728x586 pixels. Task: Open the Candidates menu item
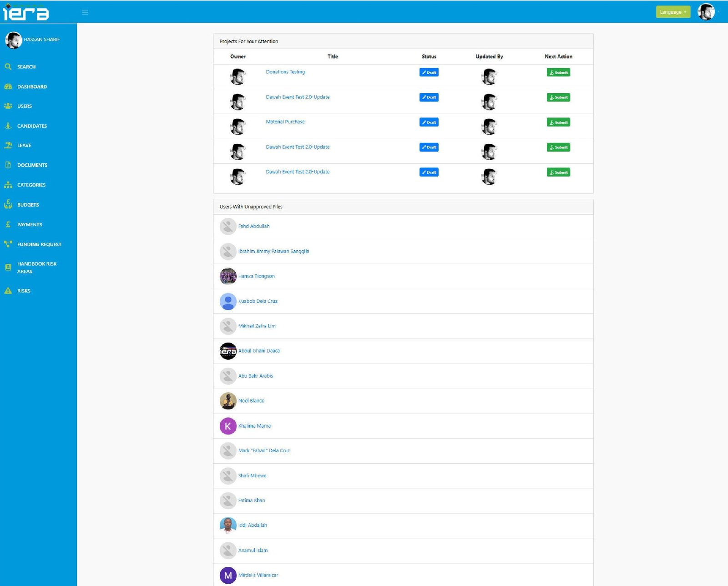(x=32, y=126)
